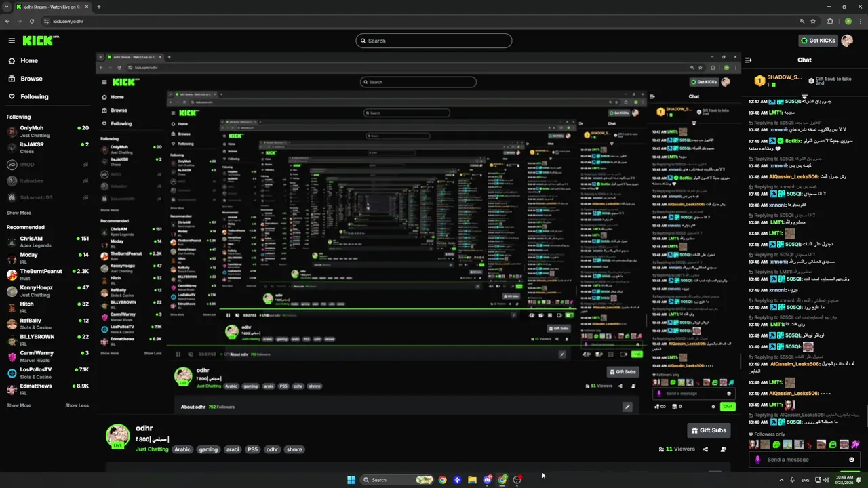The width and height of the screenshot is (868, 488).
Task: Select the Arabic tag
Action: (x=182, y=449)
